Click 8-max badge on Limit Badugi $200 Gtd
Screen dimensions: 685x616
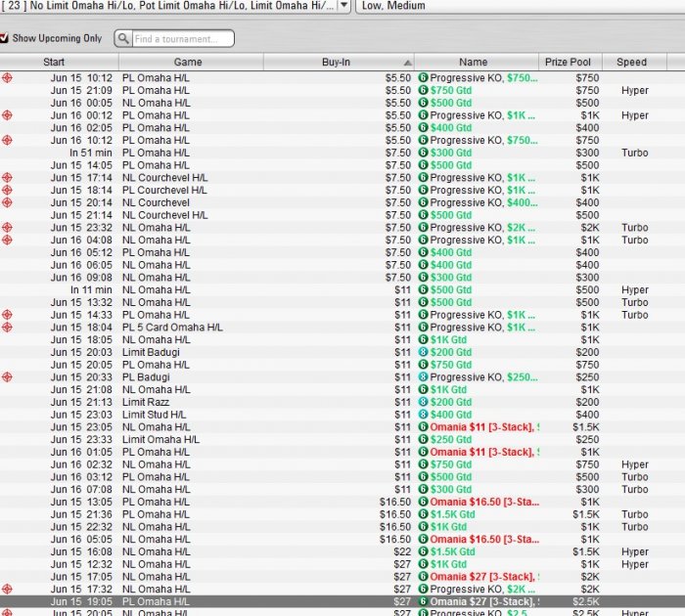(x=423, y=352)
